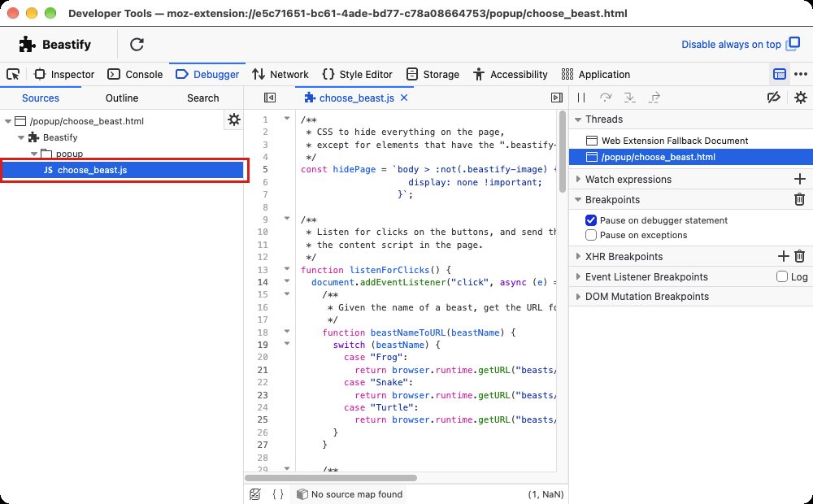813x504 pixels.
Task: Enable the event listener Log checkbox
Action: [782, 277]
